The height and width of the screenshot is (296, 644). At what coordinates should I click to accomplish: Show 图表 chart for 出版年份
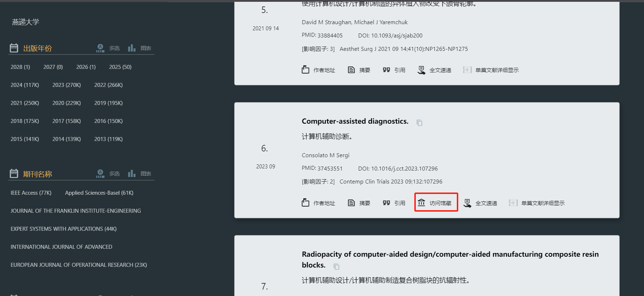[x=132, y=48]
